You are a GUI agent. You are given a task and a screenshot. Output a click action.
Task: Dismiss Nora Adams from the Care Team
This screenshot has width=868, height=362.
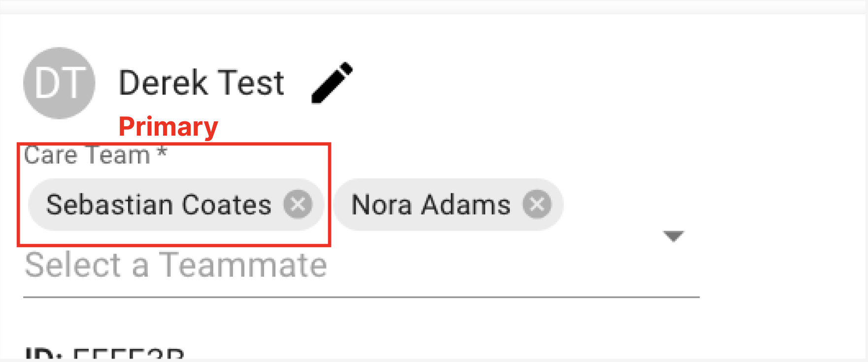coord(536,204)
